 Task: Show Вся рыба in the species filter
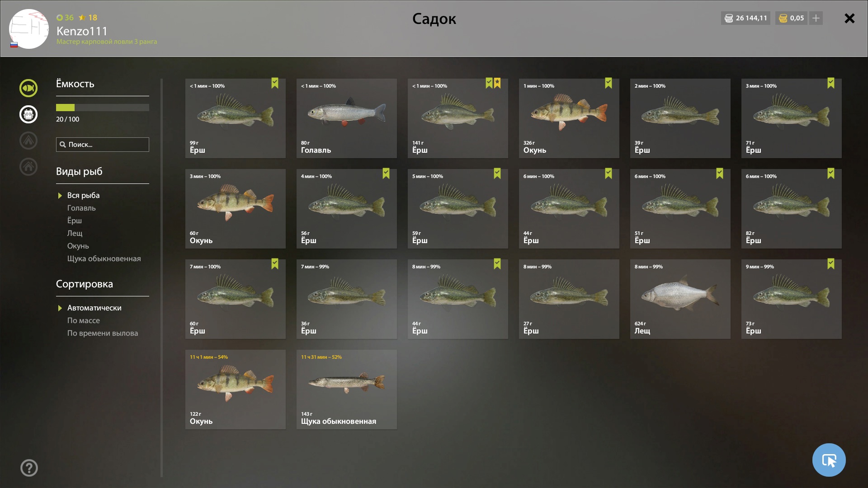83,195
